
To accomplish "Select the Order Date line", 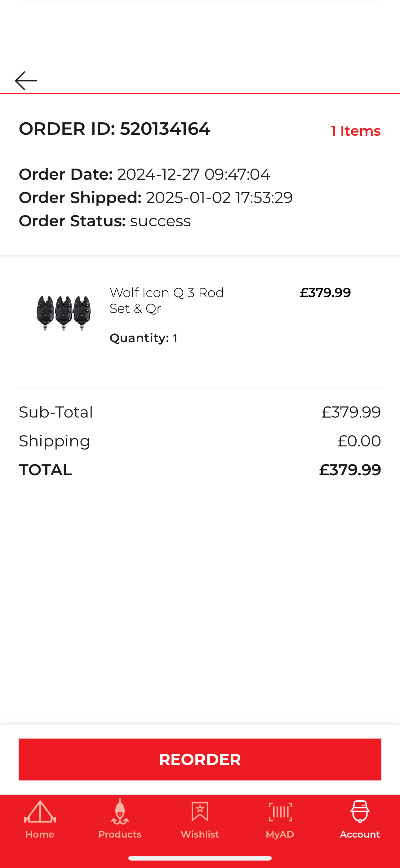I will (144, 174).
